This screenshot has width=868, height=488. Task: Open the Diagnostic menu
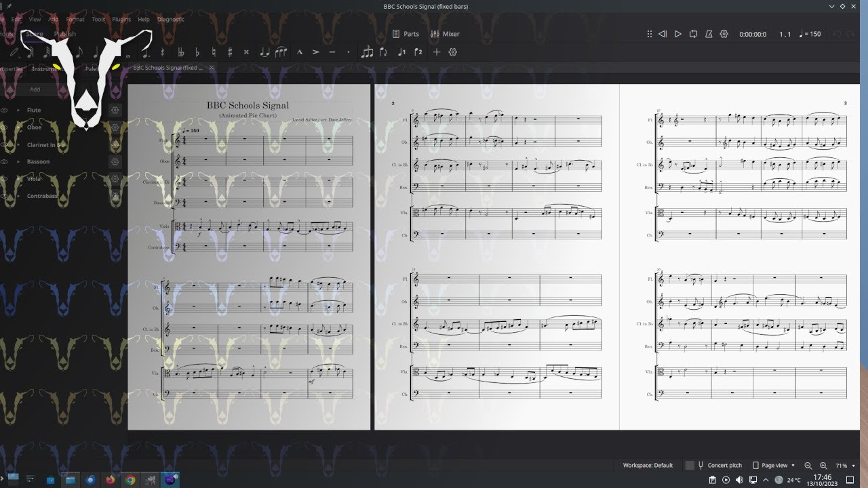171,20
